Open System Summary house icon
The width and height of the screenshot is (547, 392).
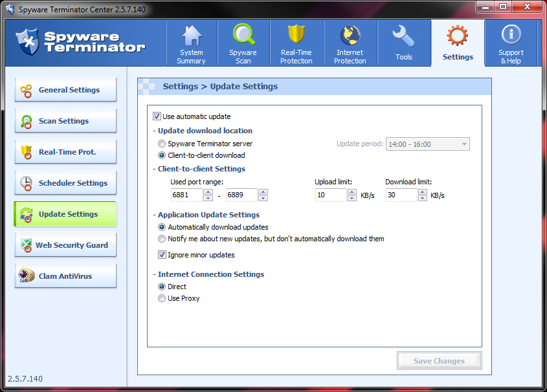click(x=192, y=36)
